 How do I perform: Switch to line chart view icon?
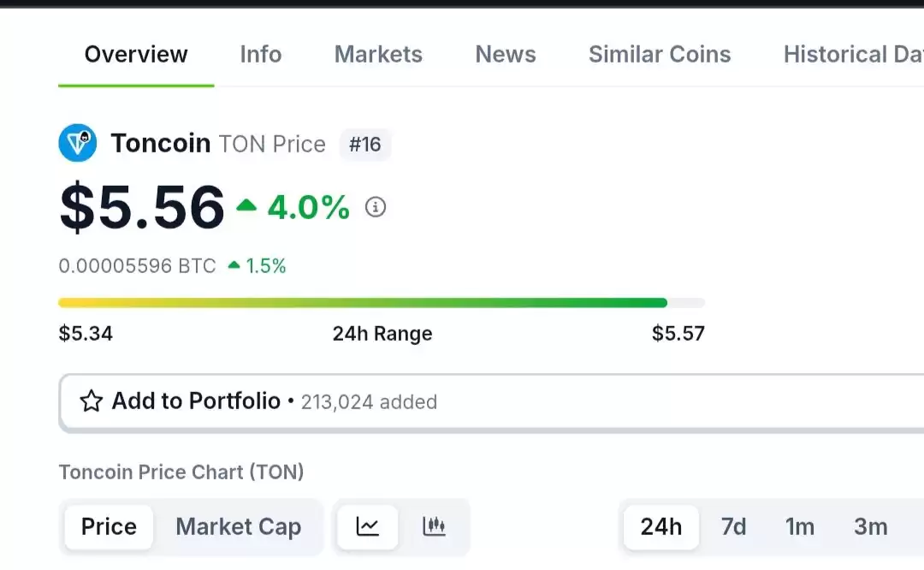coord(368,526)
